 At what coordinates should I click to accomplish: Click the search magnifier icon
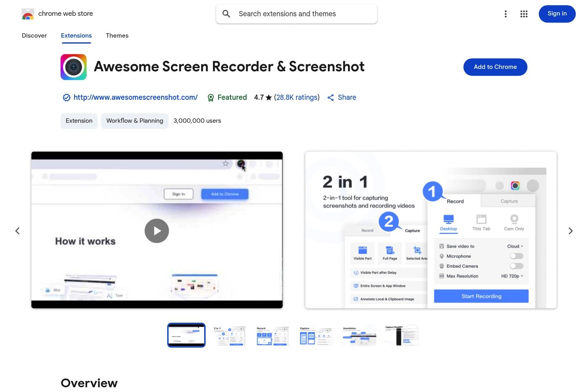[x=226, y=14]
